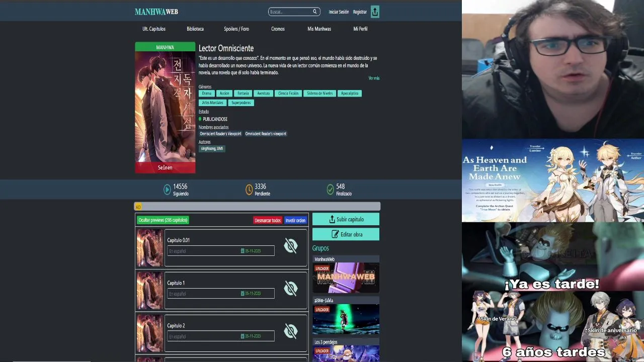
Task: Expand description with Ver más
Action: pyautogui.click(x=374, y=78)
